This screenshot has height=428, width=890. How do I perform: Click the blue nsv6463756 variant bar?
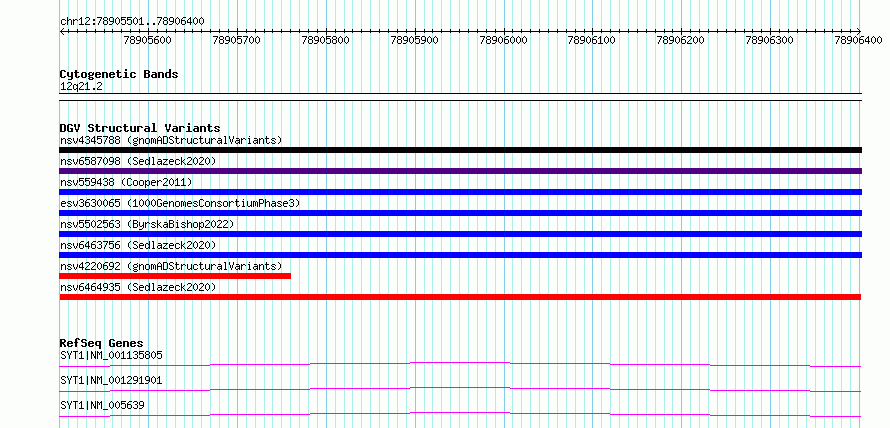[460, 255]
